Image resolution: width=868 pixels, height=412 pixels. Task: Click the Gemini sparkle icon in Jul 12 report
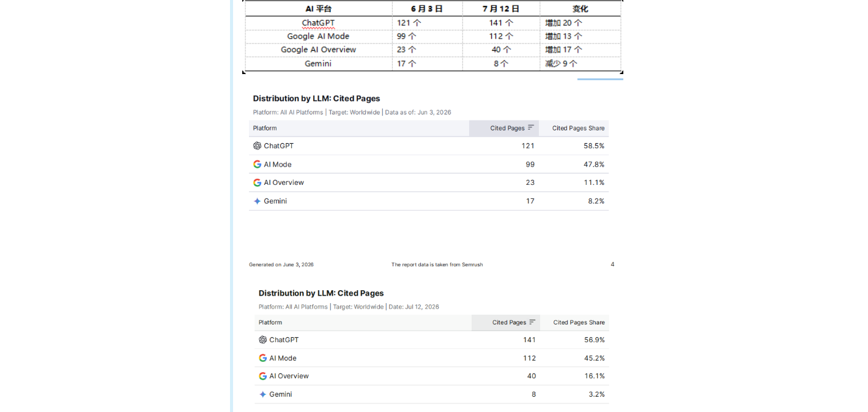pyautogui.click(x=262, y=394)
